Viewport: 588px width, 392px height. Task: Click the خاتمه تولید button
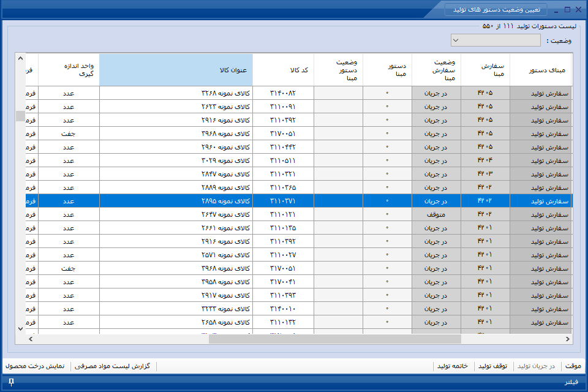[x=452, y=366]
